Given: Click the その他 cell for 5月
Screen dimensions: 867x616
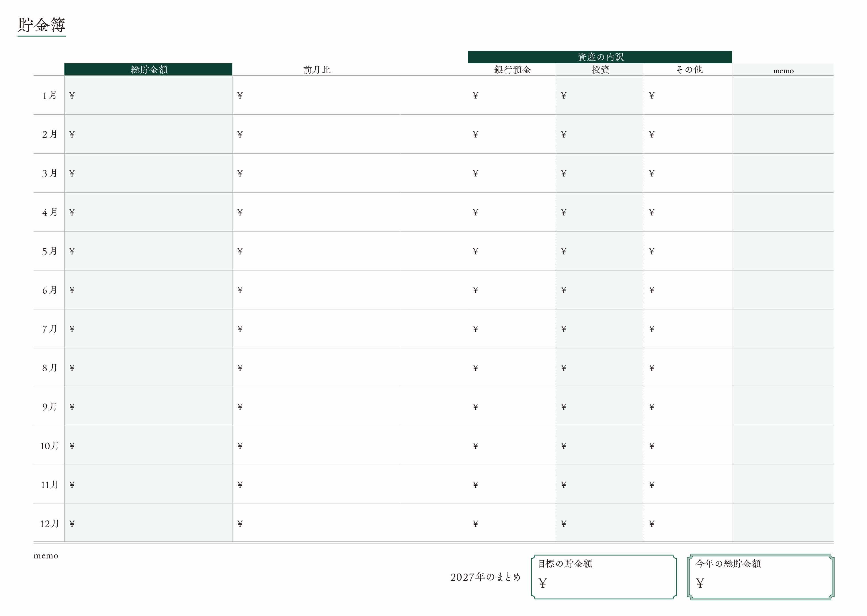Looking at the screenshot, I should click(x=688, y=251).
